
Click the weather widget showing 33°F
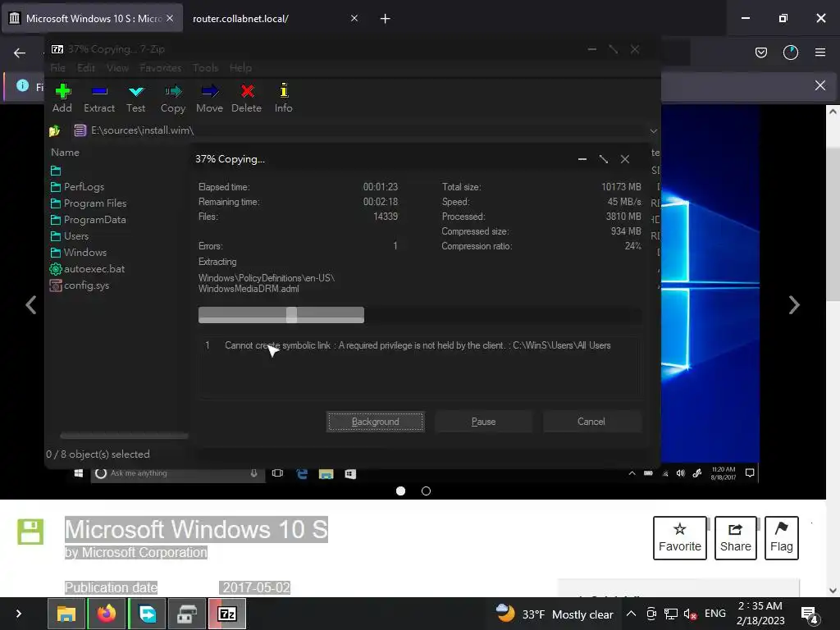pos(554,614)
